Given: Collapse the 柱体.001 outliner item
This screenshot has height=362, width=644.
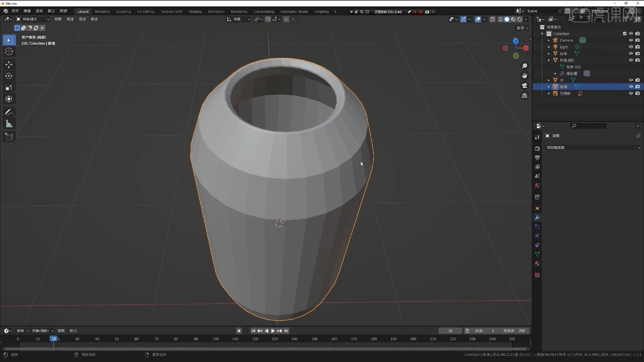Looking at the screenshot, I should [x=549, y=60].
